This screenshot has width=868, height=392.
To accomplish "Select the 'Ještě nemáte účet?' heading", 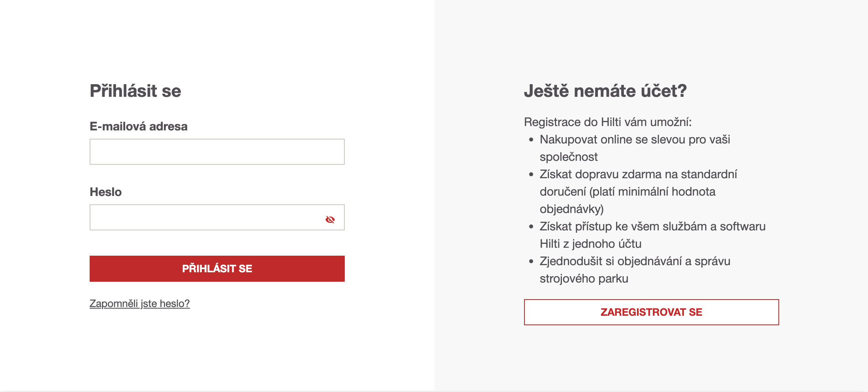I will (605, 91).
